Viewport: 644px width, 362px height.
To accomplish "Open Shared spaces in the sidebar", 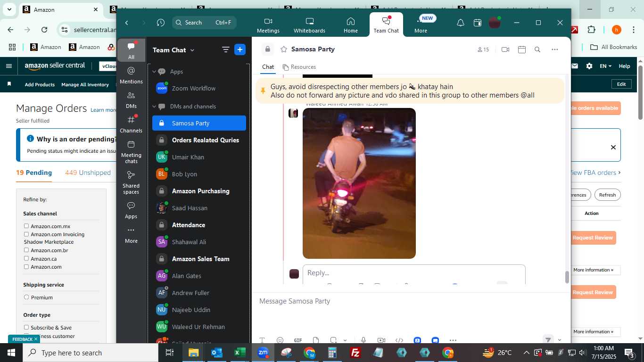I will (x=131, y=182).
